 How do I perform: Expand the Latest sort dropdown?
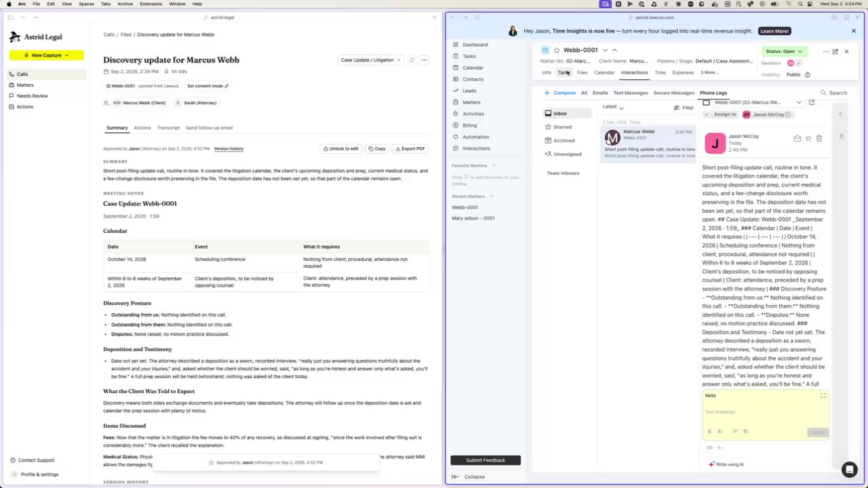click(x=613, y=107)
